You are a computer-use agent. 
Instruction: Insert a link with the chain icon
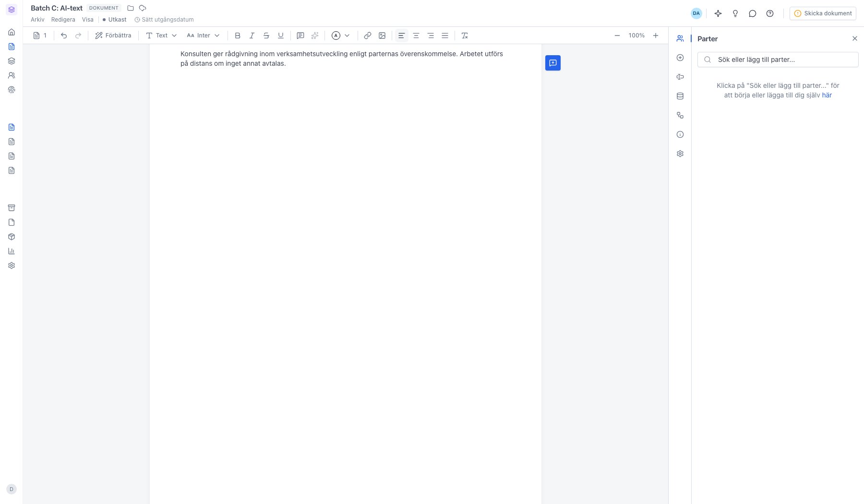click(368, 36)
